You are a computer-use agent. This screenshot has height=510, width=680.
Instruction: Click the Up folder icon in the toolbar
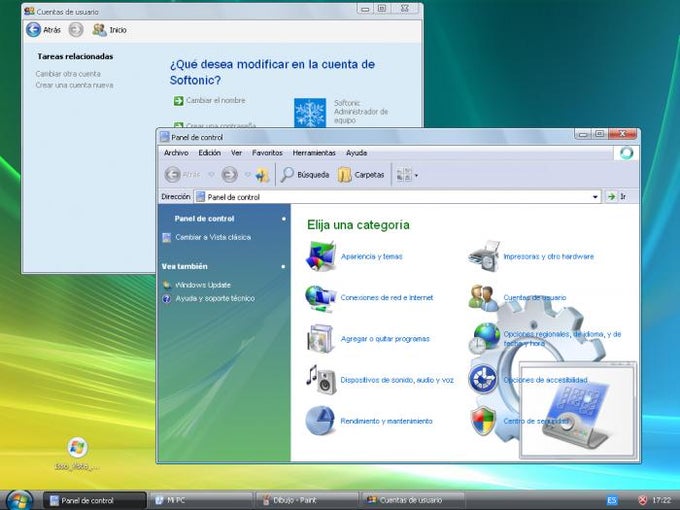pos(262,175)
